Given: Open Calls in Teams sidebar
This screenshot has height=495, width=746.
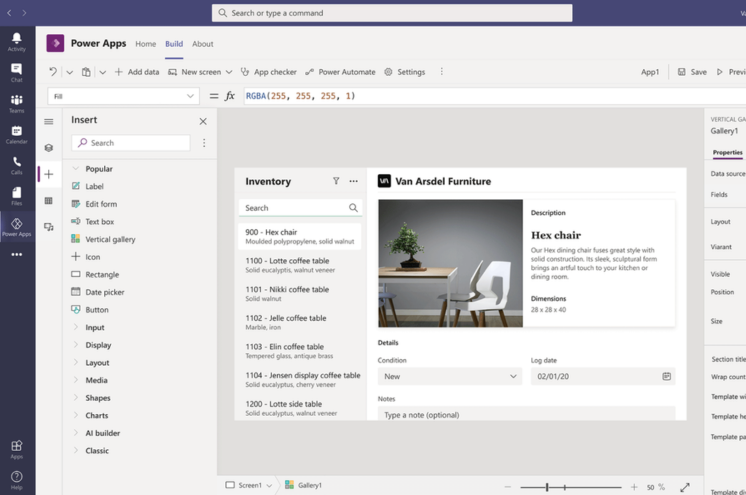Looking at the screenshot, I should coord(17,165).
